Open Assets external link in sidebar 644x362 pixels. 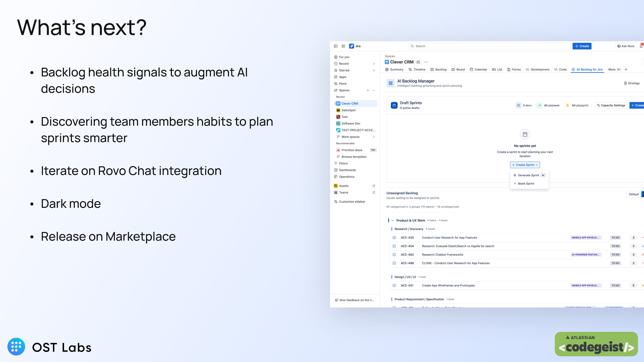coord(374,186)
